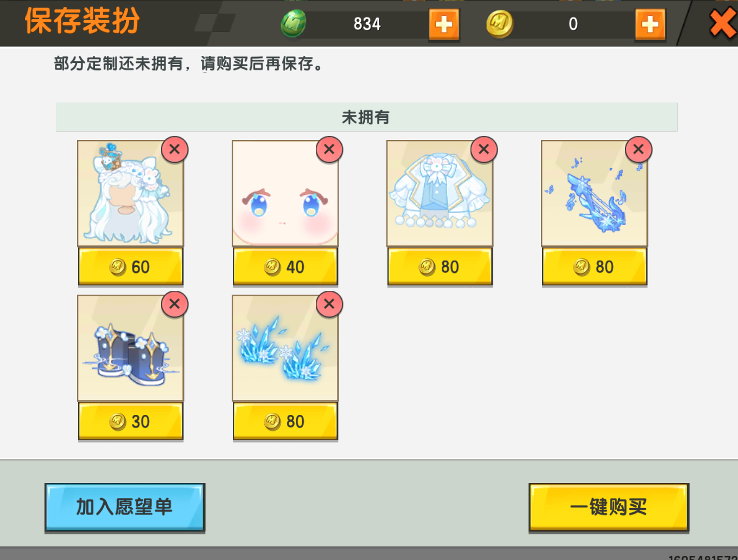This screenshot has height=560, width=738.
Task: Buy the face for 40 coins
Action: (285, 266)
